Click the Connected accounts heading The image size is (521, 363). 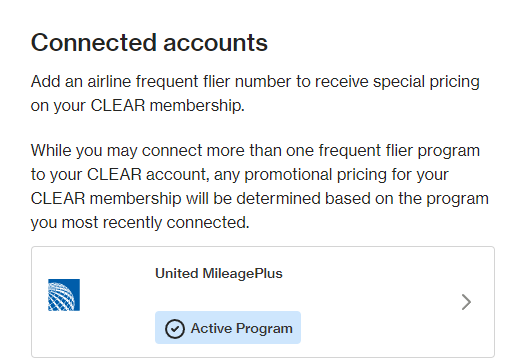(149, 43)
